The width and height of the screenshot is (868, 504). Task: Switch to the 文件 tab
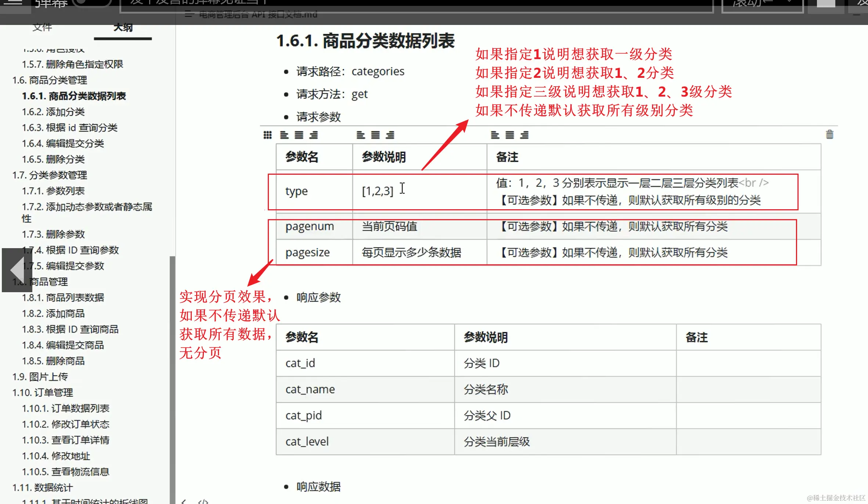[x=42, y=27]
